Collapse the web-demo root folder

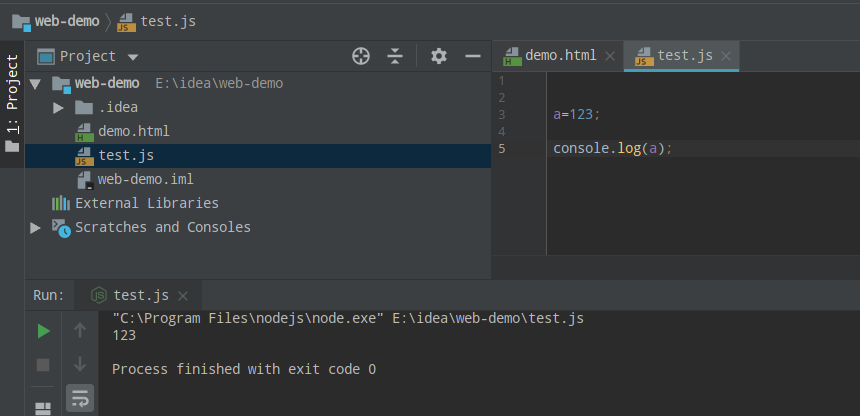click(35, 84)
